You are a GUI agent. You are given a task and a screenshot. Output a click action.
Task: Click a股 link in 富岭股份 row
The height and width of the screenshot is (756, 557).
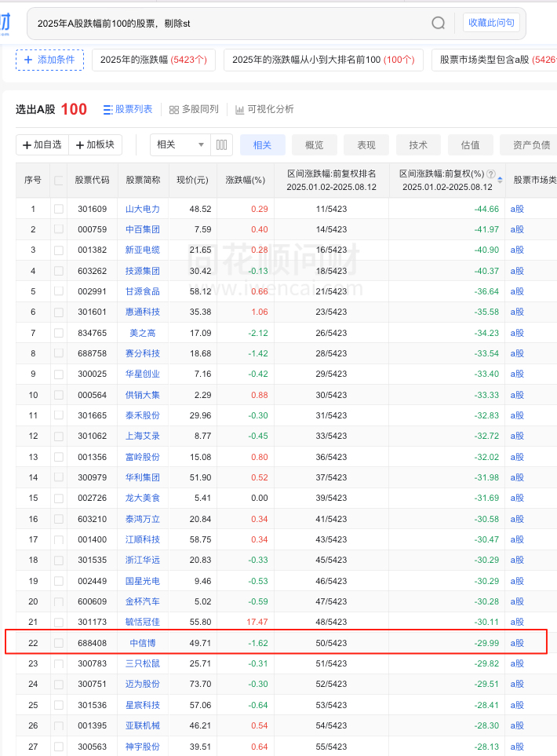click(517, 457)
